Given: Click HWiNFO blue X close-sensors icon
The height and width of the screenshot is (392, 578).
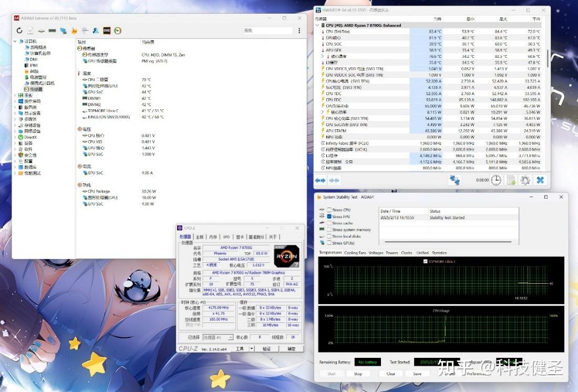Looking at the screenshot, I should (x=540, y=180).
